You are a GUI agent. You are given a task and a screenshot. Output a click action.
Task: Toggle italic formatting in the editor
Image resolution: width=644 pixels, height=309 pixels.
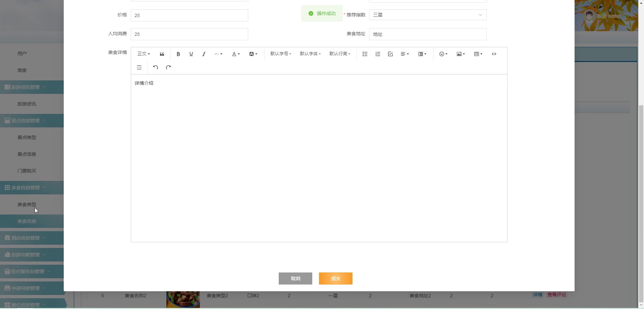(204, 54)
